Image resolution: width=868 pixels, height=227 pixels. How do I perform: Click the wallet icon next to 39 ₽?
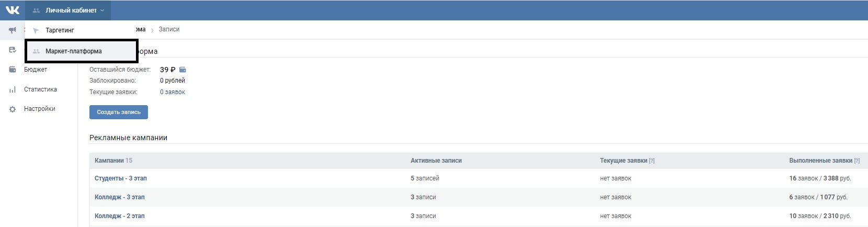182,70
